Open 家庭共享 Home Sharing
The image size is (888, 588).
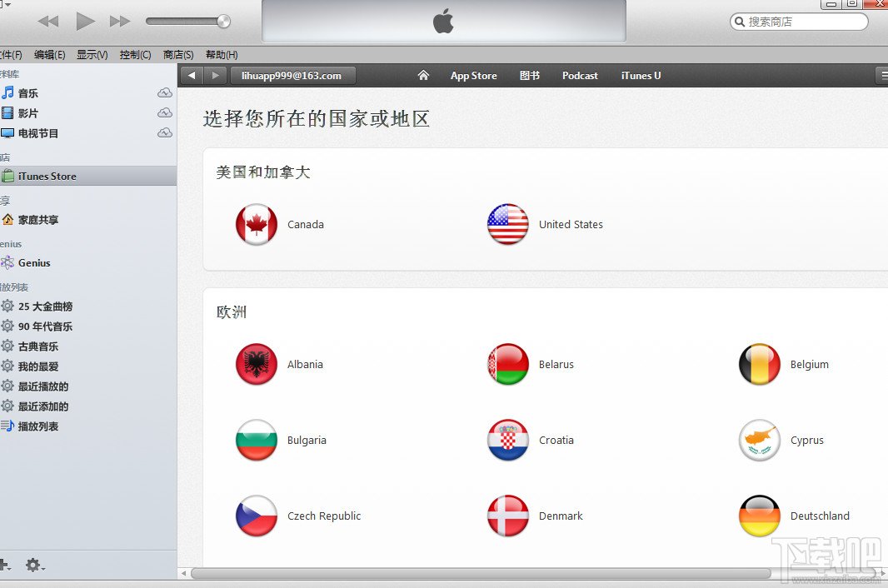click(x=40, y=219)
